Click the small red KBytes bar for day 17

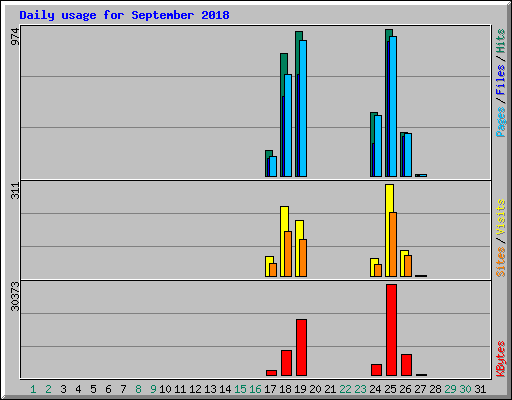tap(272, 373)
